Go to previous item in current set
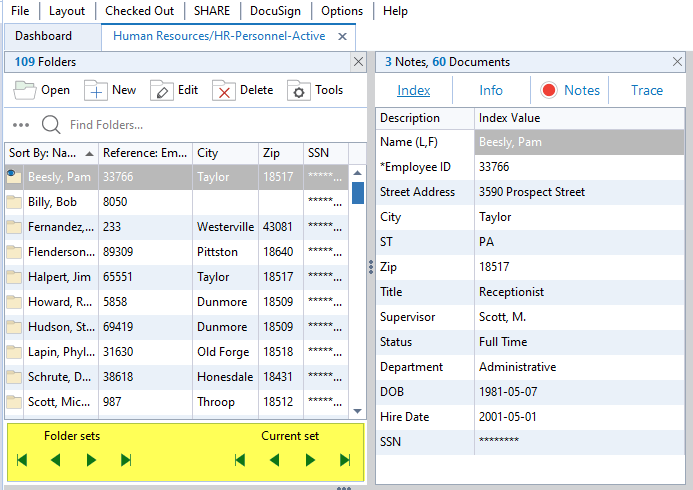This screenshot has width=693, height=490. coord(274,460)
